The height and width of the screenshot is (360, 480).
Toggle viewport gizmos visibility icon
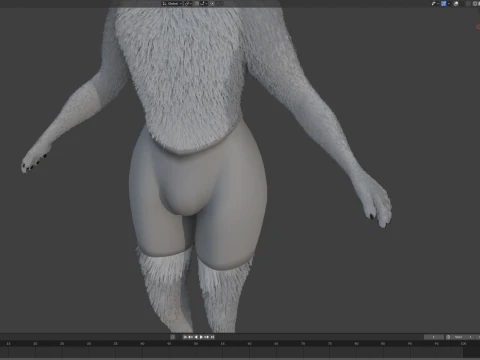435,4
